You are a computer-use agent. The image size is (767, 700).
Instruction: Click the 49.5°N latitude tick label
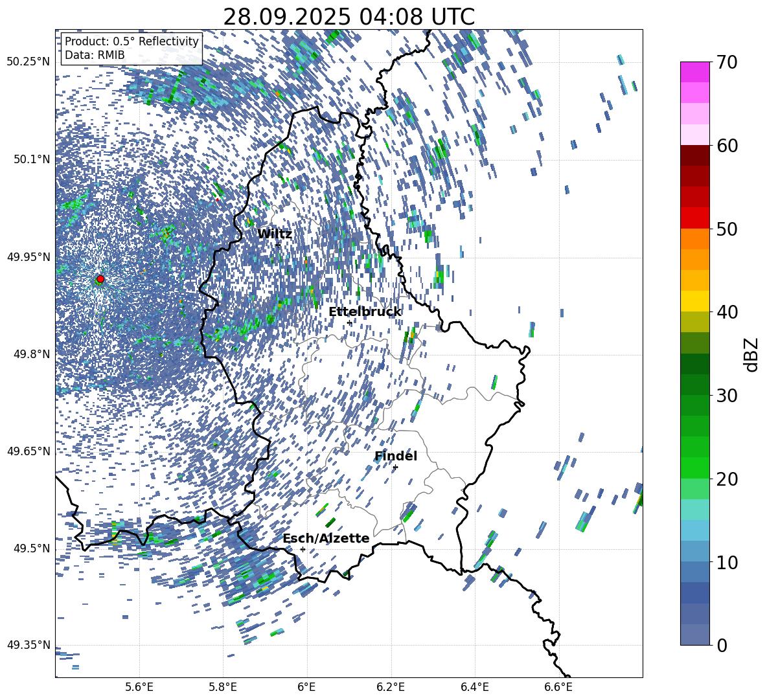click(31, 548)
